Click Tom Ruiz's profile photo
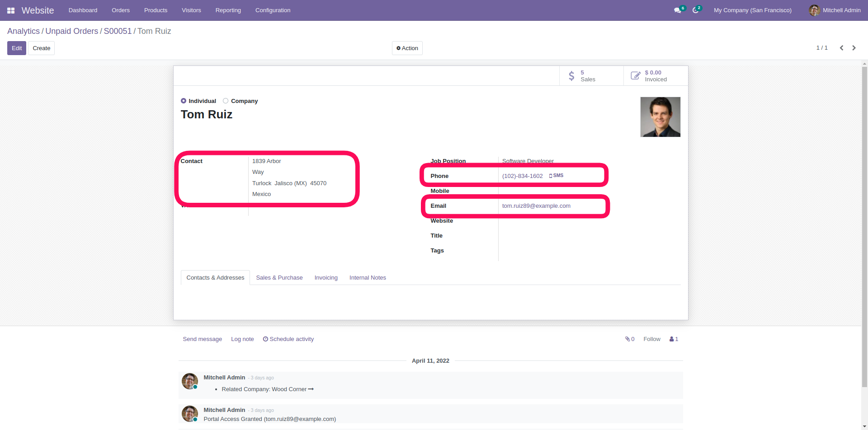The image size is (868, 430). click(x=660, y=117)
